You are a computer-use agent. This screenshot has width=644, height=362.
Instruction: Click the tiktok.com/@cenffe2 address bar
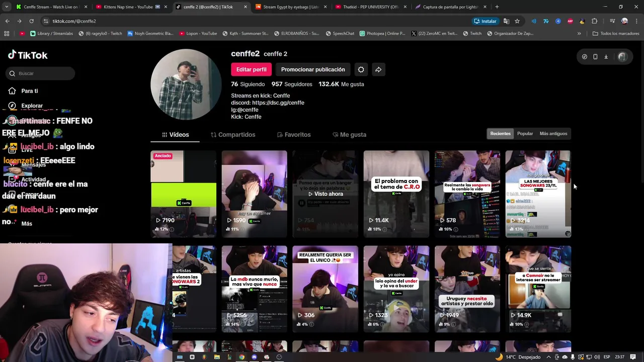coord(252,21)
